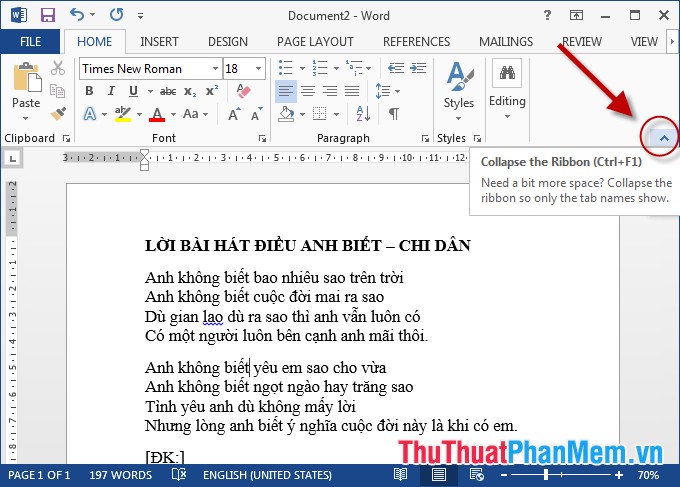Click the Paste clipboard icon
The image size is (680, 487).
[27, 77]
